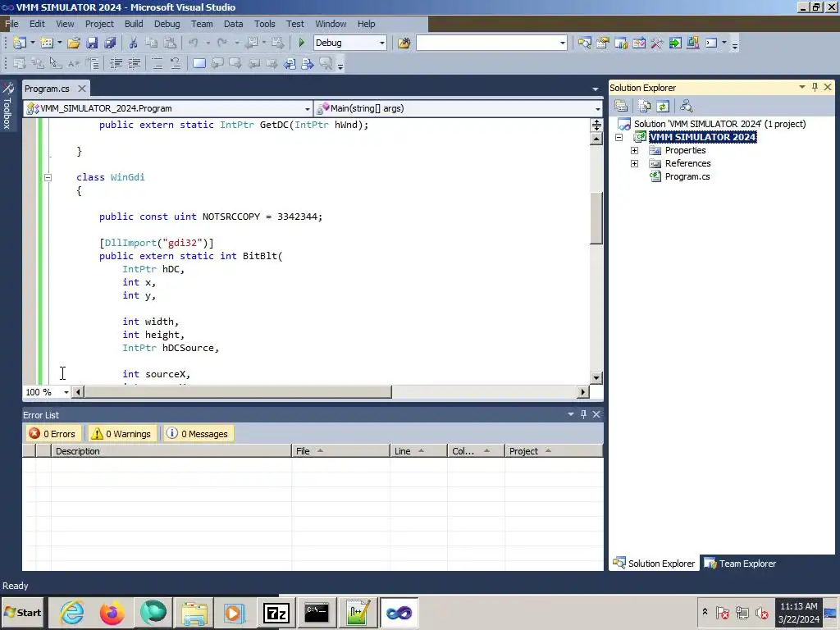Click the Cut scissors icon
840x630 pixels.
[x=133, y=43]
